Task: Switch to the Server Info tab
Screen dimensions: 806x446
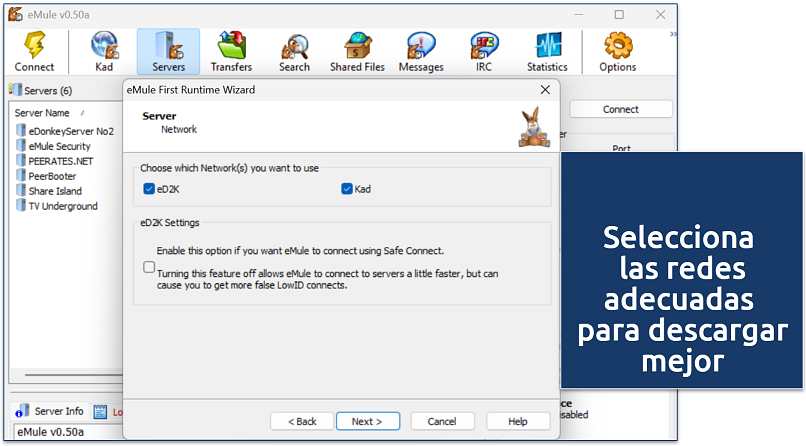Action: tap(49, 411)
